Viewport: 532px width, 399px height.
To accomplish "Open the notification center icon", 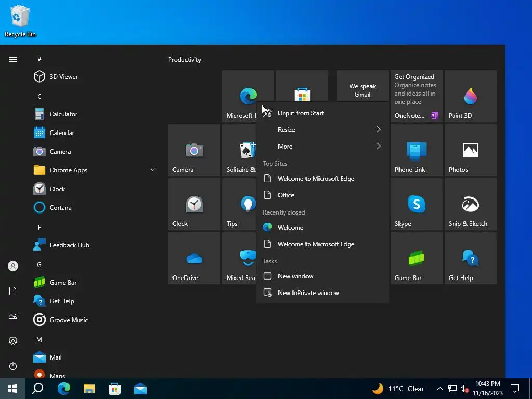I will tap(515, 389).
